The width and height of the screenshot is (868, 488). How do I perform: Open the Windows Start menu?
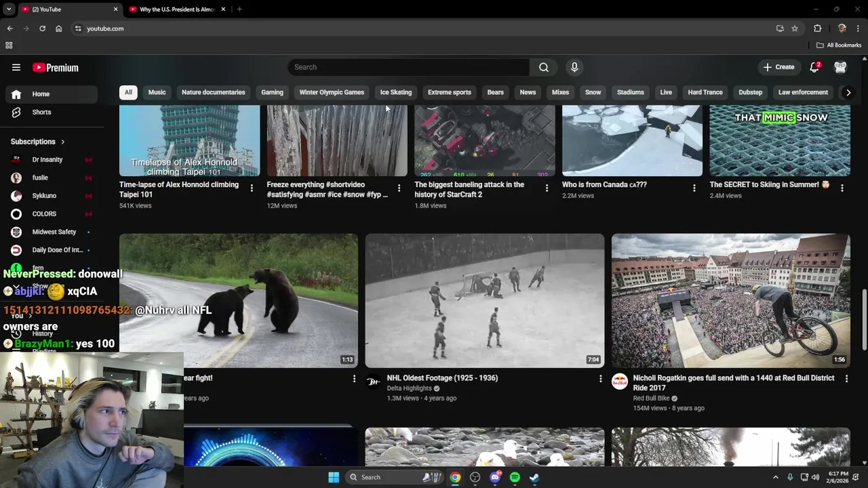(x=334, y=477)
